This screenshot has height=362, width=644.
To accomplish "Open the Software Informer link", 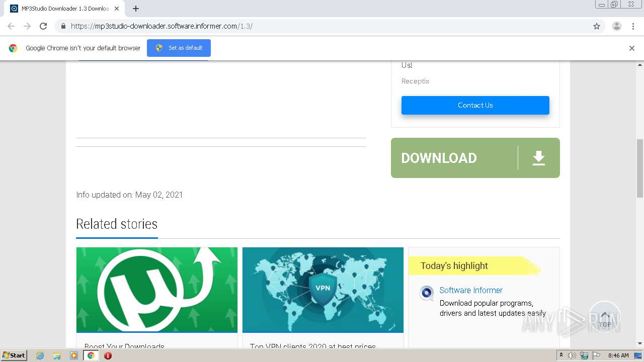I will tap(471, 290).
